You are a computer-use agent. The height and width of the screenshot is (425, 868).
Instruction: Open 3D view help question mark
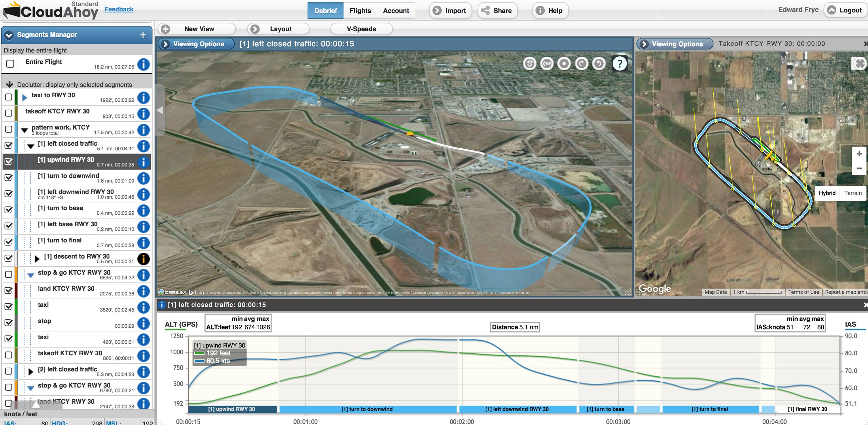pos(619,64)
